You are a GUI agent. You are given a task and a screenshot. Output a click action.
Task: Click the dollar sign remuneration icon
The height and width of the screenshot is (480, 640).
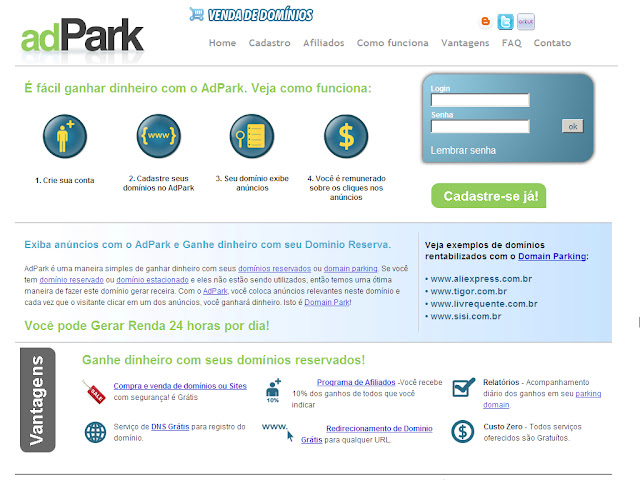click(x=346, y=136)
